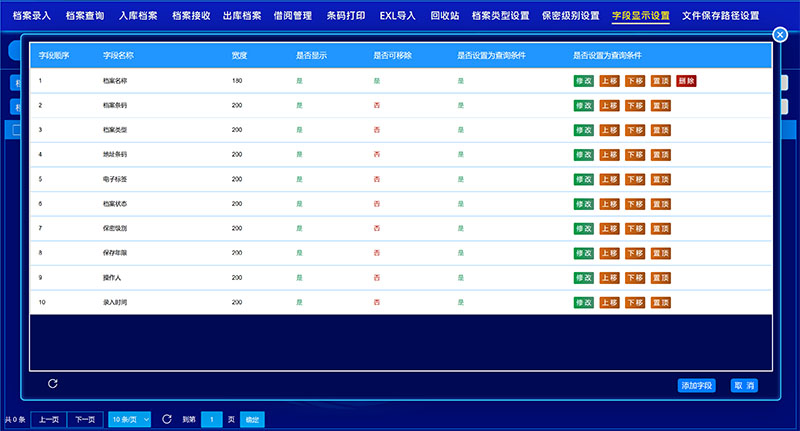Open the 10条/页 page size dropdown
Screen dimensions: 800x431
(130, 420)
